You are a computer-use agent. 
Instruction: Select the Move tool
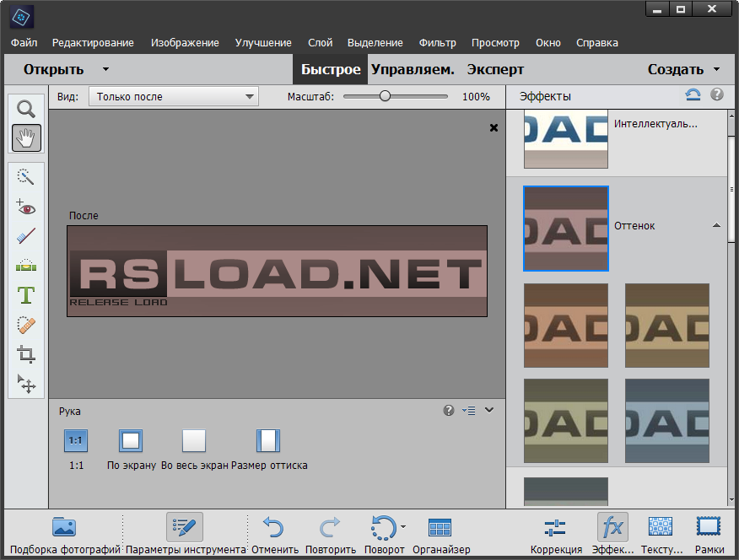(x=26, y=384)
